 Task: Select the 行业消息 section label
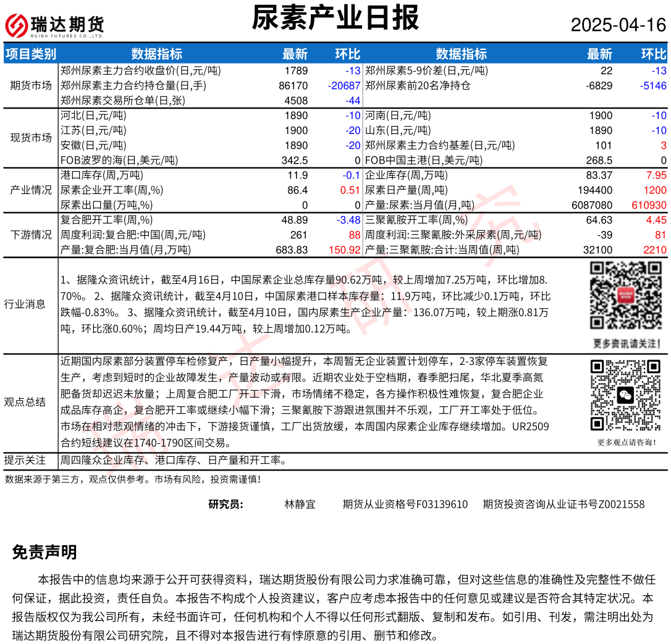click(x=25, y=304)
